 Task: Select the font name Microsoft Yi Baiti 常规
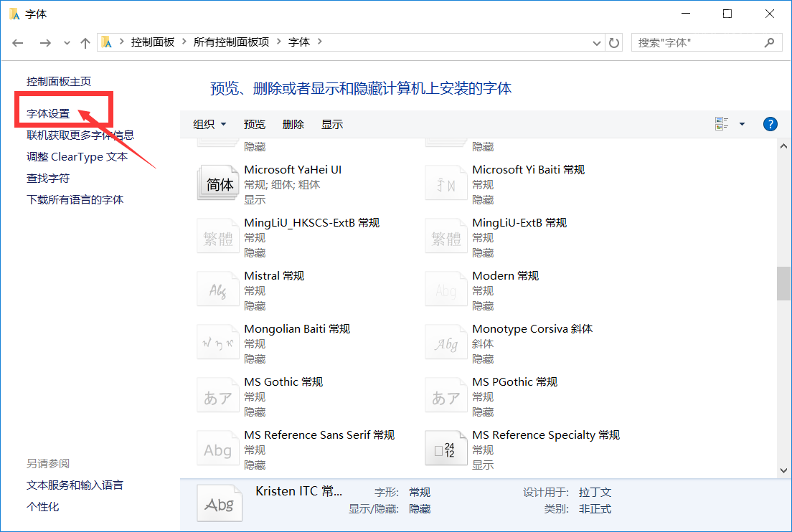point(528,170)
